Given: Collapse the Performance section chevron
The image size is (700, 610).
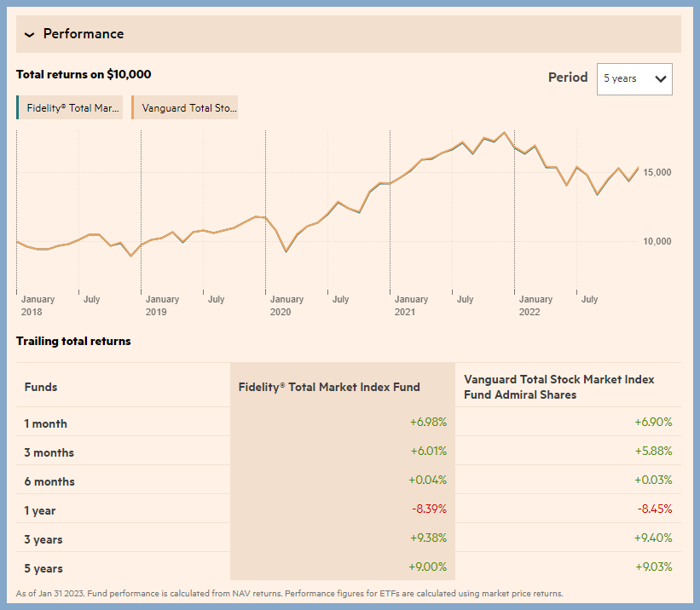Looking at the screenshot, I should coord(30,34).
